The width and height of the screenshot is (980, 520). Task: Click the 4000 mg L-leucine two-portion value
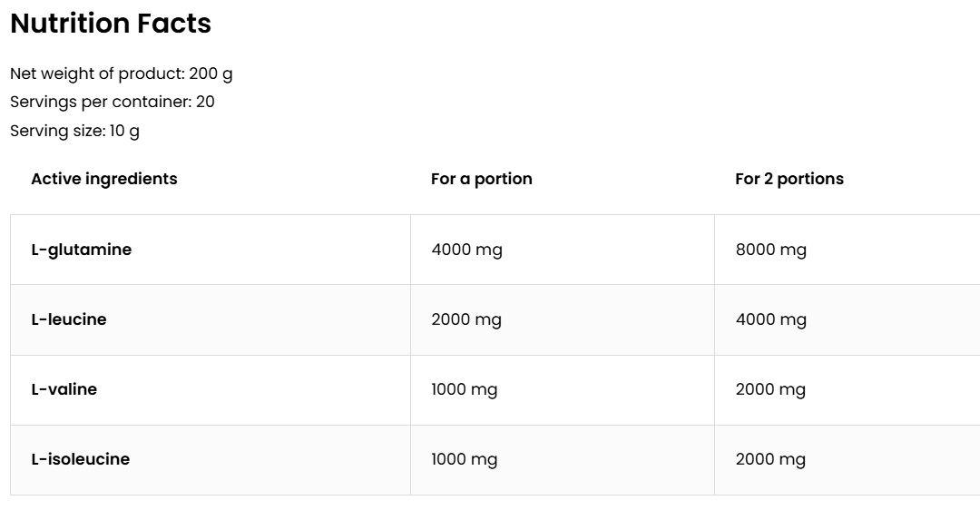pyautogui.click(x=771, y=319)
